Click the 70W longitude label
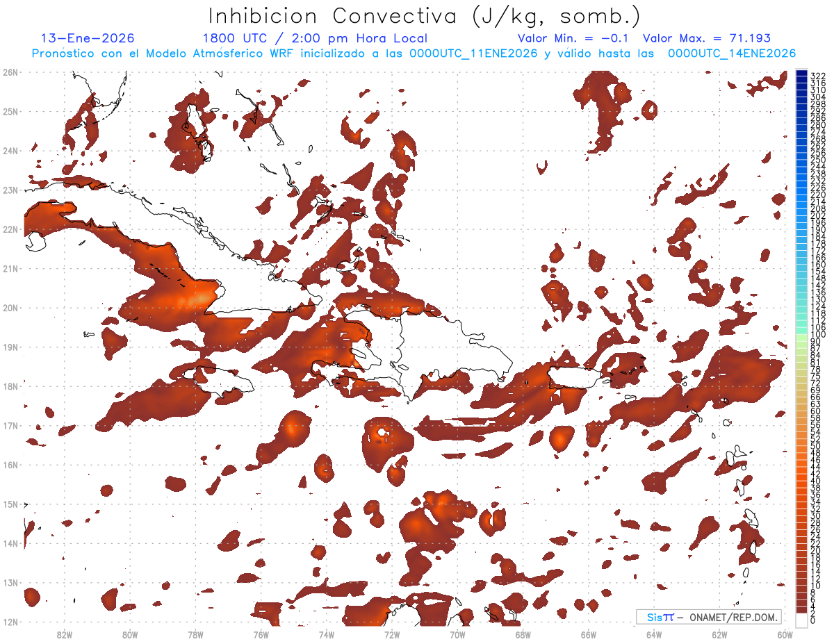Viewport: 834px width, 644px height. click(x=457, y=634)
